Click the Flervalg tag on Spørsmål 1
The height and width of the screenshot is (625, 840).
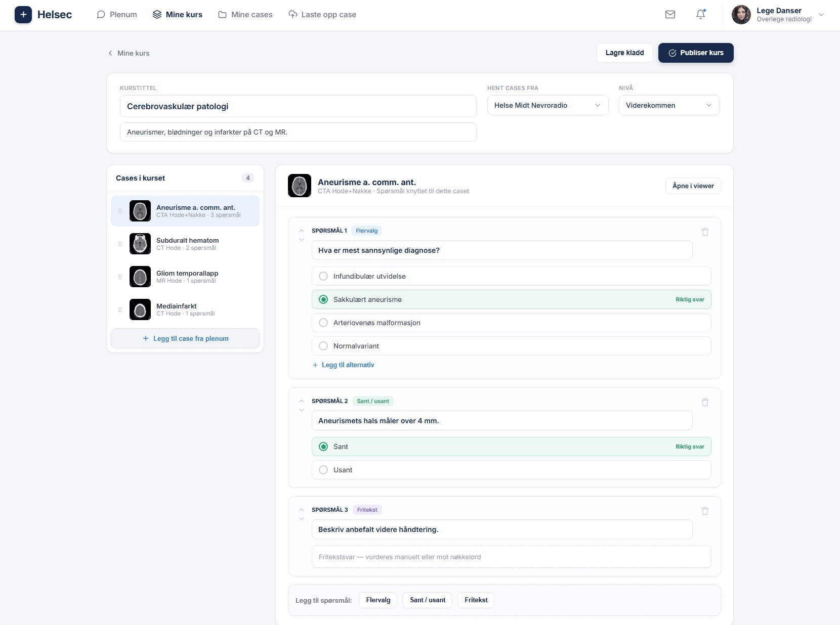367,231
